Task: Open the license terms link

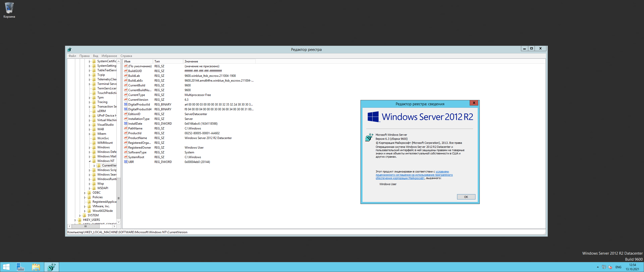Action: [x=414, y=175]
